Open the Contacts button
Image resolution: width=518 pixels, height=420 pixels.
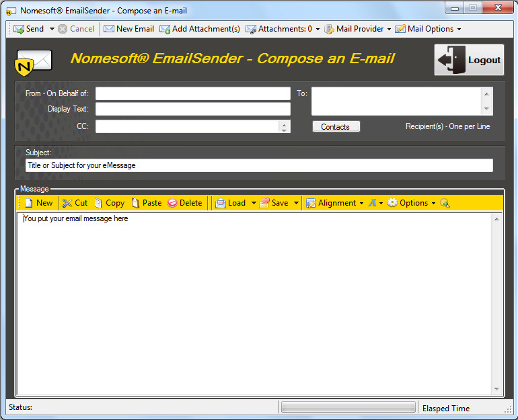[336, 127]
